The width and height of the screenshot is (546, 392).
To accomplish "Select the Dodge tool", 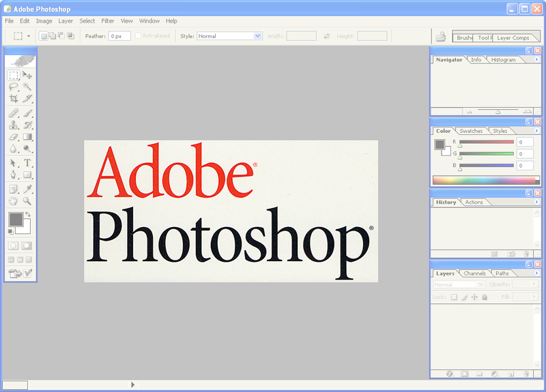I will [27, 149].
